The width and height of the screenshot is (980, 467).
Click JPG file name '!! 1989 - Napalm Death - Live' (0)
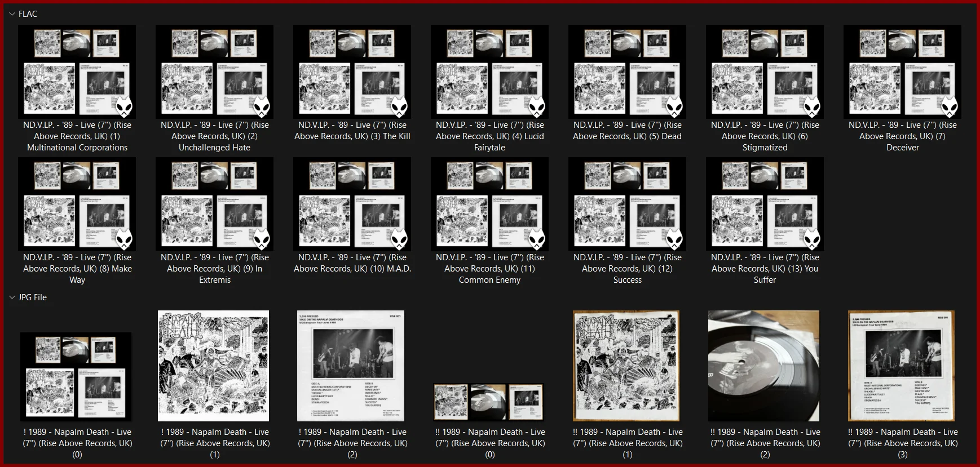(x=490, y=443)
